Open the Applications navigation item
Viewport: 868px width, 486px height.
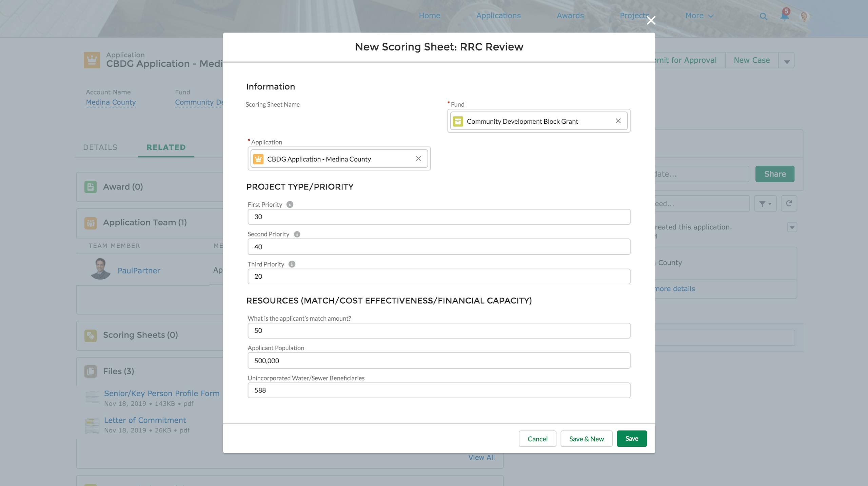(x=498, y=16)
